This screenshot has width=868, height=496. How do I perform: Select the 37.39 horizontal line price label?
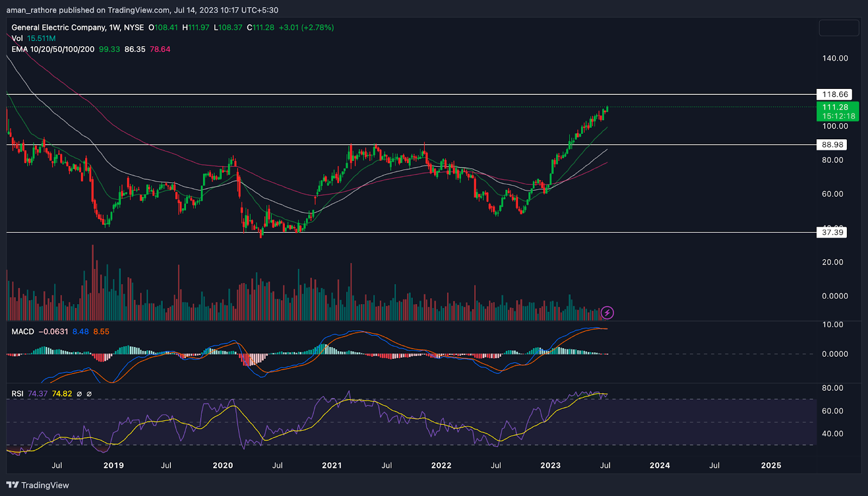(832, 233)
